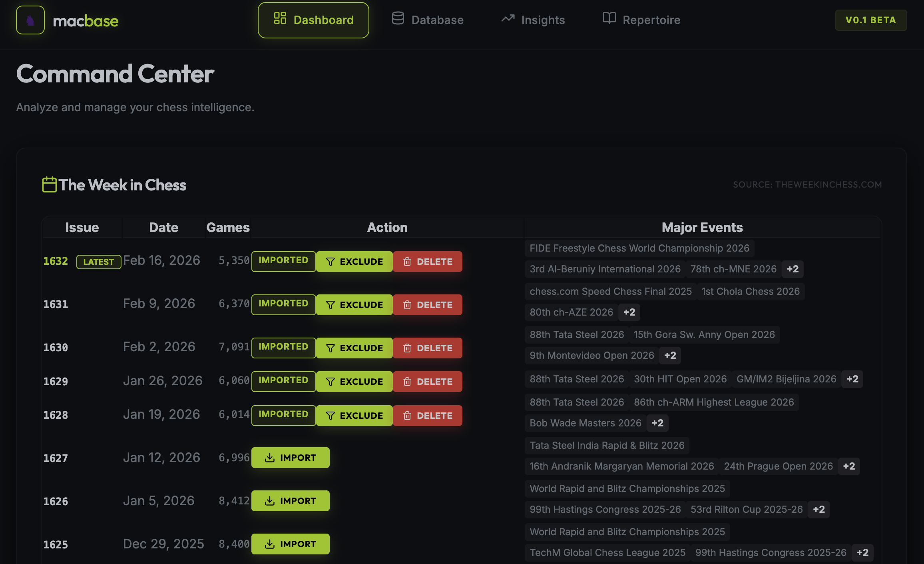Click the macbase knight logo icon

coord(30,20)
